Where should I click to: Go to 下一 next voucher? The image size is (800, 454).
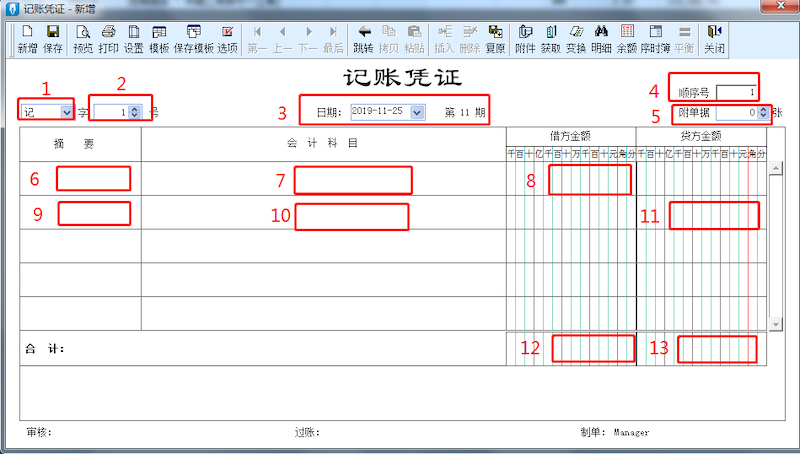click(308, 39)
